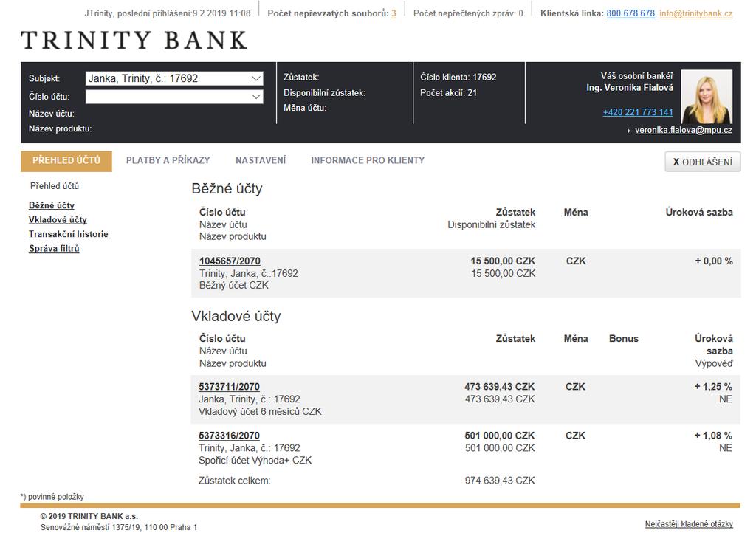Open INFORMACE PRO KLIENTY tab

[x=368, y=160]
